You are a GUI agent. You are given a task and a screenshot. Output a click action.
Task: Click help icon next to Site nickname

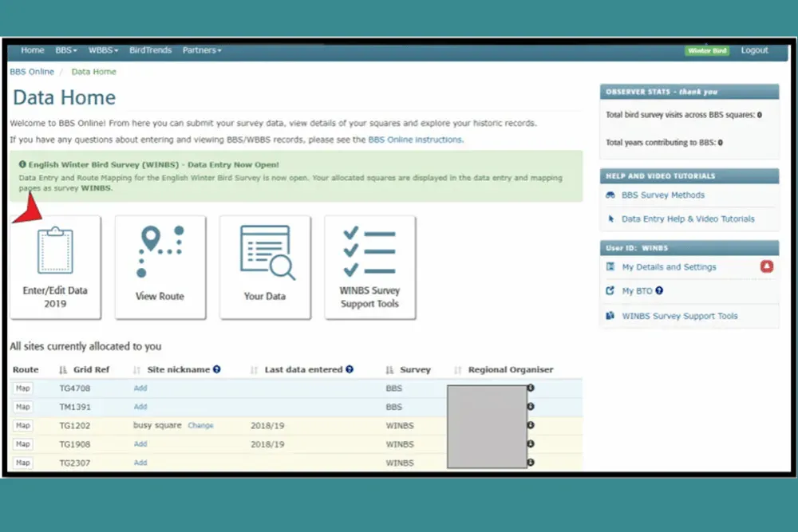[217, 370]
